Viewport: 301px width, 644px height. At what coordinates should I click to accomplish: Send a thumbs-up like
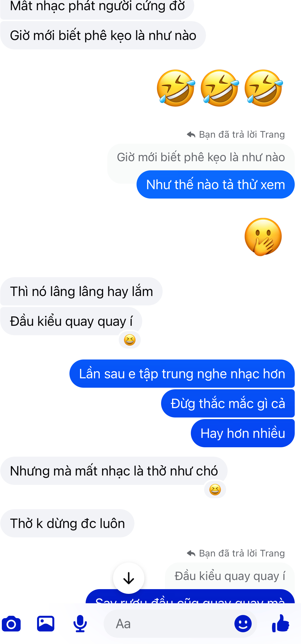(281, 623)
